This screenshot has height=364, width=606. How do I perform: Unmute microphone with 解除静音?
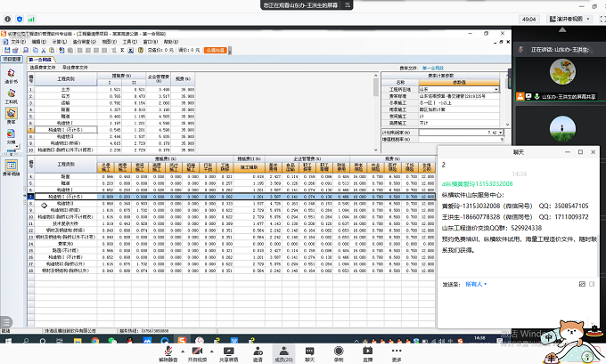[x=168, y=353]
